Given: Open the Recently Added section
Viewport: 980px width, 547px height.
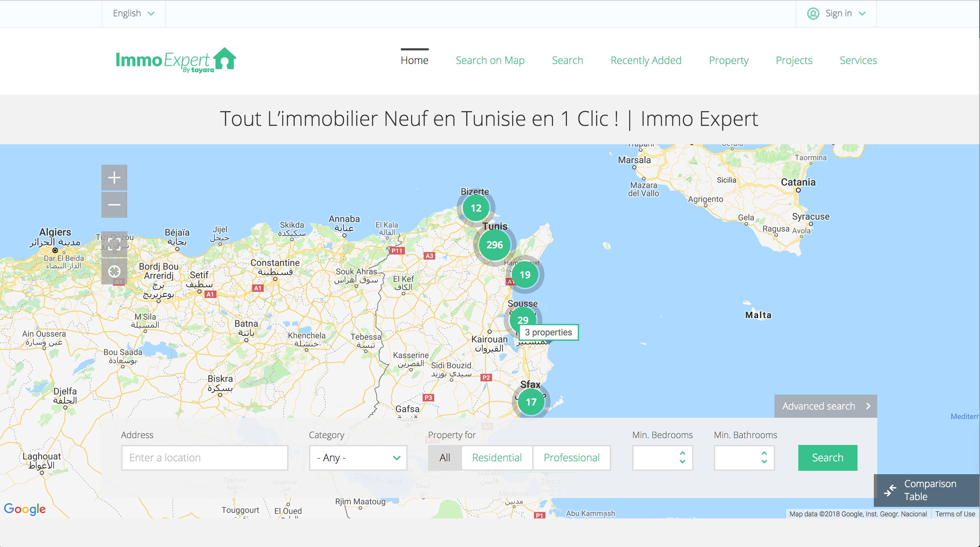Looking at the screenshot, I should pos(646,60).
